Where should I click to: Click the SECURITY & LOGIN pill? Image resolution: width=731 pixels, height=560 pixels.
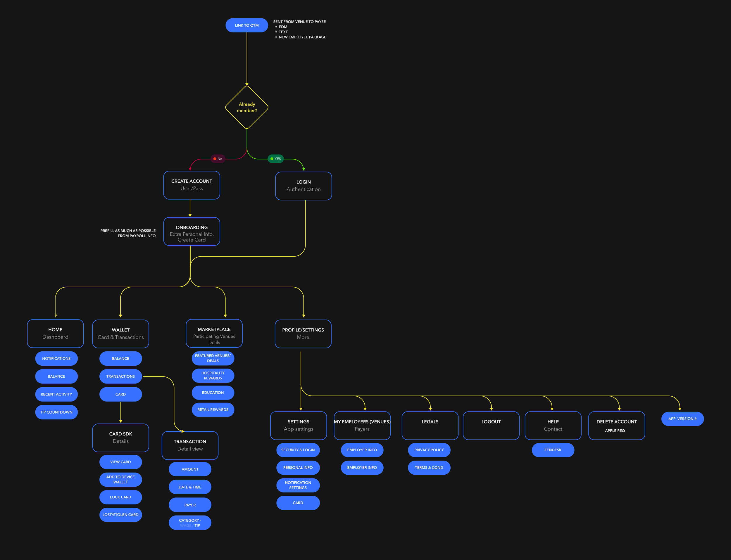click(x=298, y=450)
